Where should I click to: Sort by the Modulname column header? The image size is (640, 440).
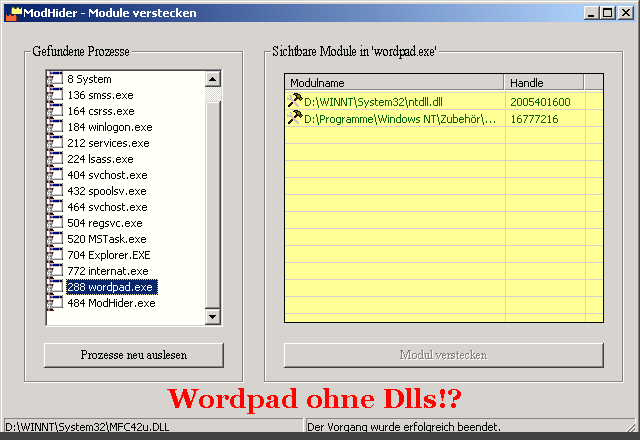(x=394, y=82)
